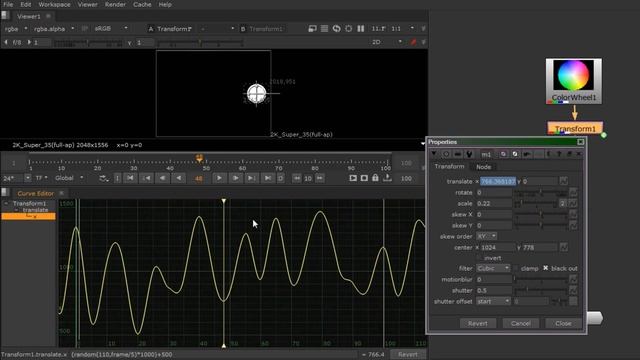This screenshot has height=360, width=640.
Task: Click the translate x value field
Action: [x=498, y=181]
